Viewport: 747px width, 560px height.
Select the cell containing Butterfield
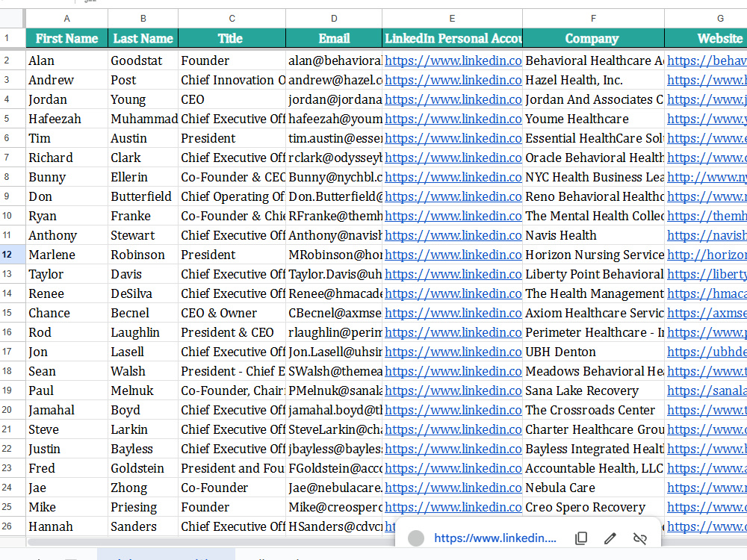point(143,196)
